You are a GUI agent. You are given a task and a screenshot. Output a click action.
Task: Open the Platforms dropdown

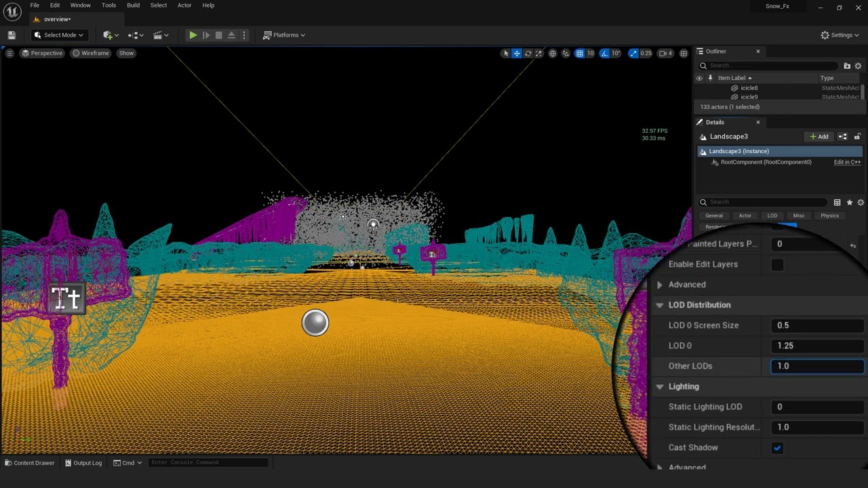[x=284, y=35]
